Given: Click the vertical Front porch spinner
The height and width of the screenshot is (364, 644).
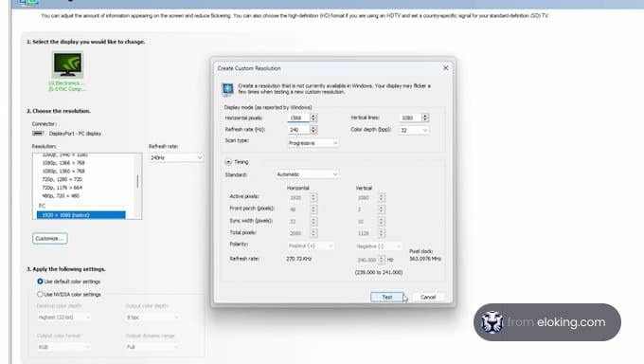Looking at the screenshot, I should pyautogui.click(x=381, y=209).
